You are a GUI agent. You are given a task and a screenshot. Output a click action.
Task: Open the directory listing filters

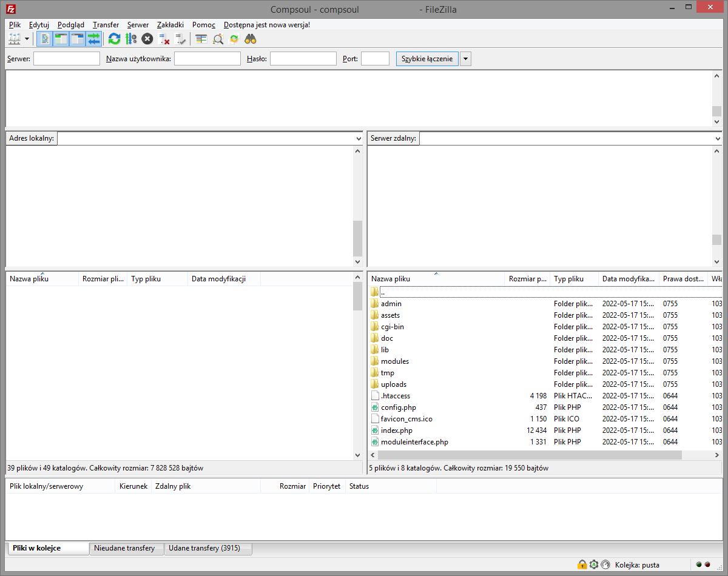(x=201, y=38)
